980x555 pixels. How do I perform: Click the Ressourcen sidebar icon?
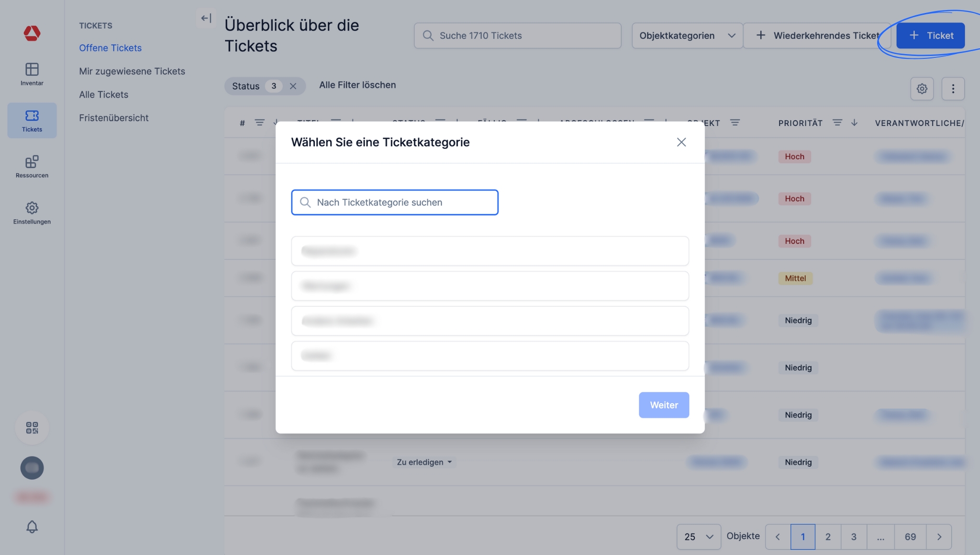pyautogui.click(x=32, y=166)
